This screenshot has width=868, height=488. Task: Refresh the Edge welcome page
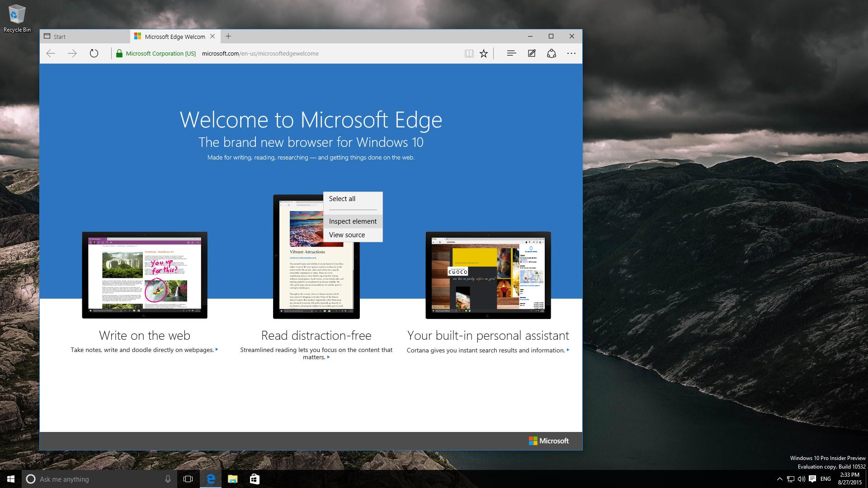94,53
